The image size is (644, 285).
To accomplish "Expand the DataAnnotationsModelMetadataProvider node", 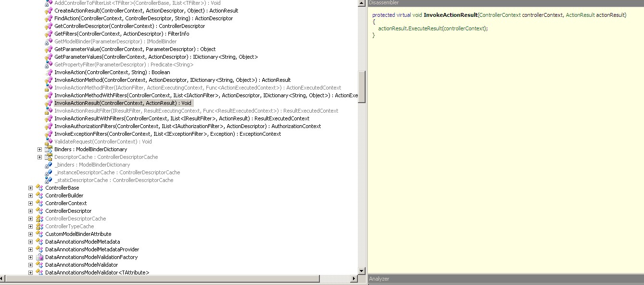I will tap(30, 249).
